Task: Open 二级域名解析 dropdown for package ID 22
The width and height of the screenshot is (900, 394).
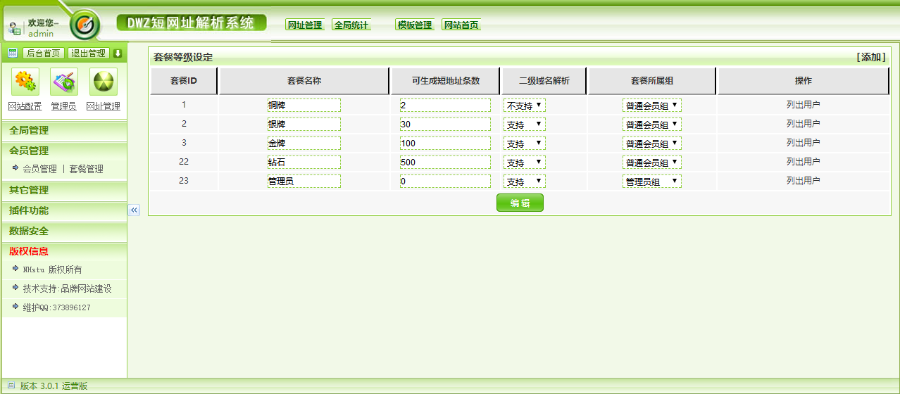Action: [525, 163]
